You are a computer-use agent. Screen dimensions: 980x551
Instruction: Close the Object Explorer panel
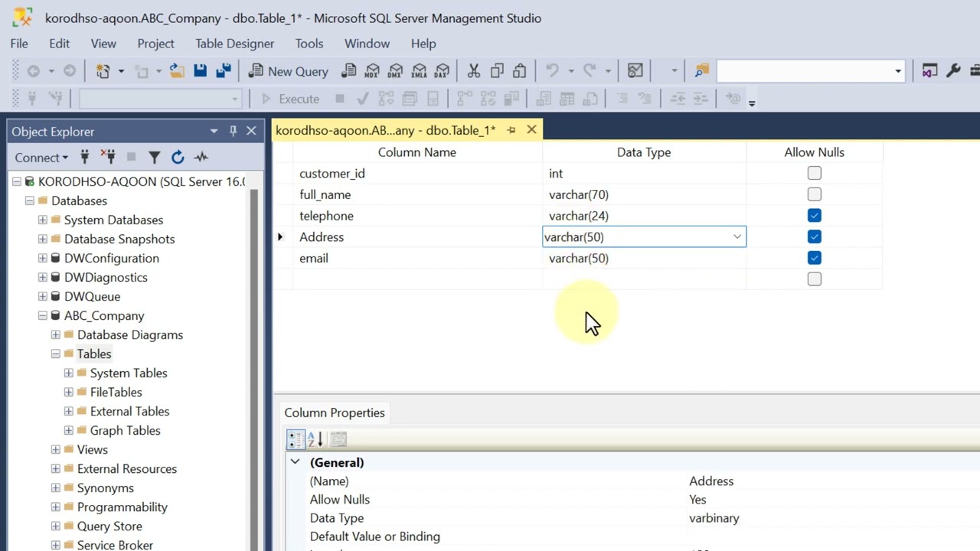tap(251, 132)
